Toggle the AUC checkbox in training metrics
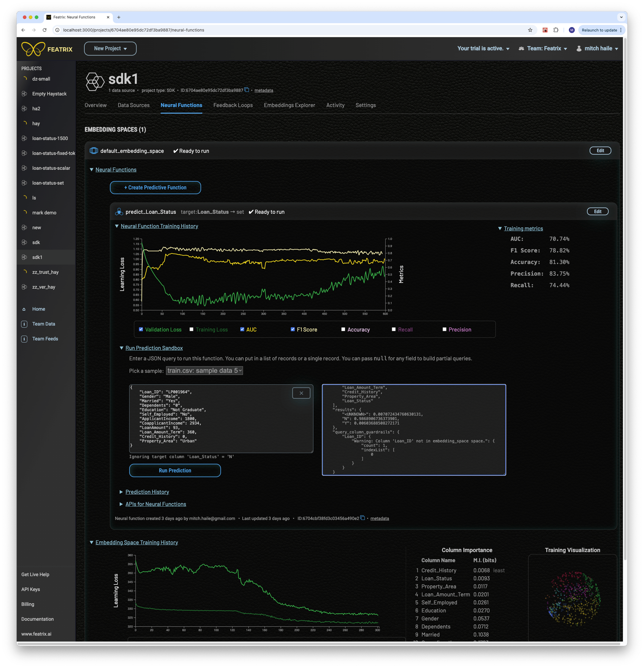 [243, 329]
